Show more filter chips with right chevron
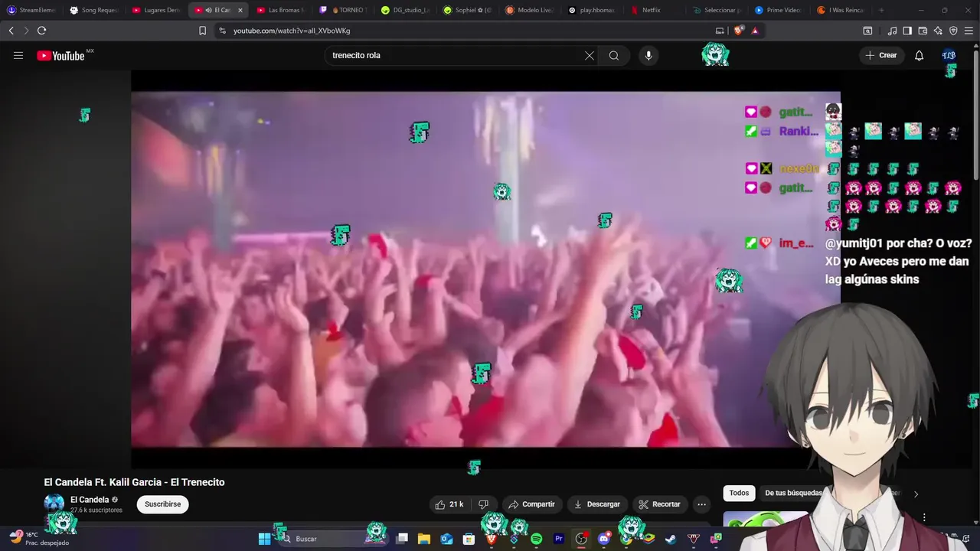The height and width of the screenshot is (551, 980). tap(916, 494)
